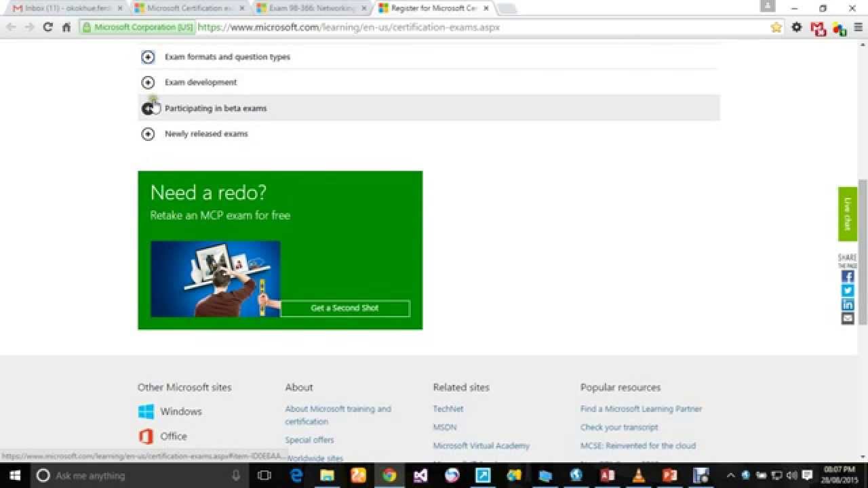Share this page on Facebook

click(848, 277)
